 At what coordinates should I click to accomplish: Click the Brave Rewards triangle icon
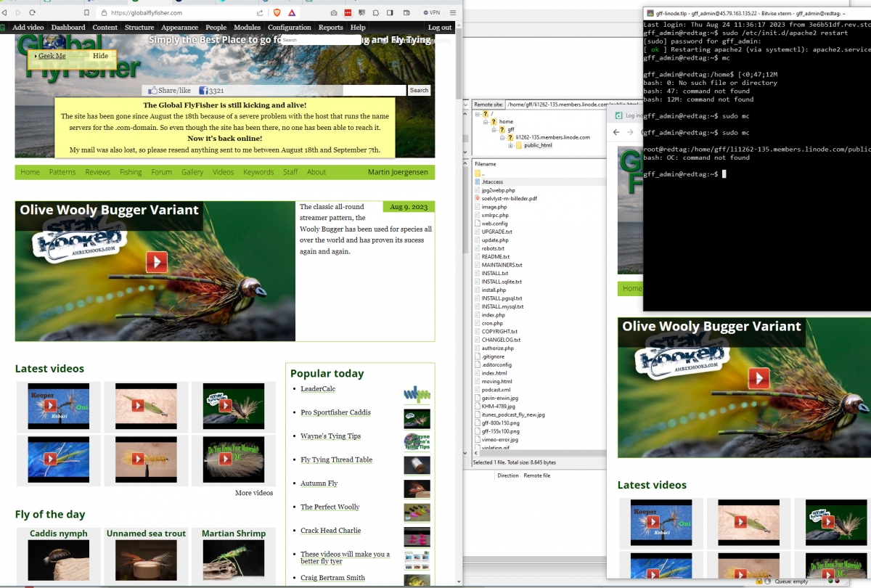tap(292, 13)
